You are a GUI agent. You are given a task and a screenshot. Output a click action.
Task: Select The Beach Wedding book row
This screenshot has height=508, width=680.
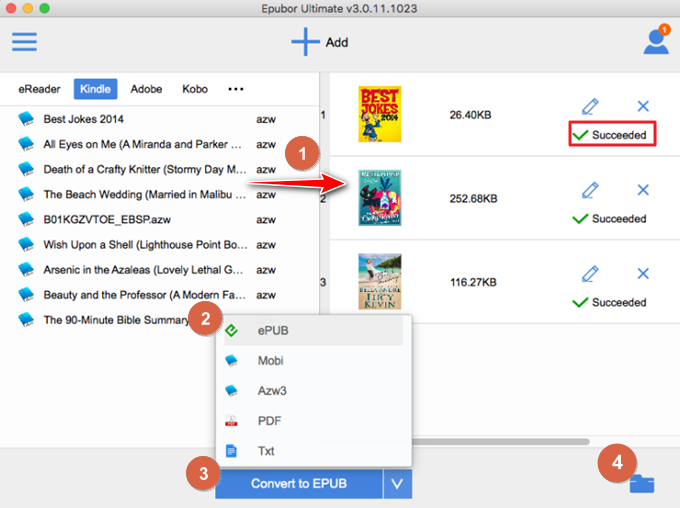[x=160, y=194]
